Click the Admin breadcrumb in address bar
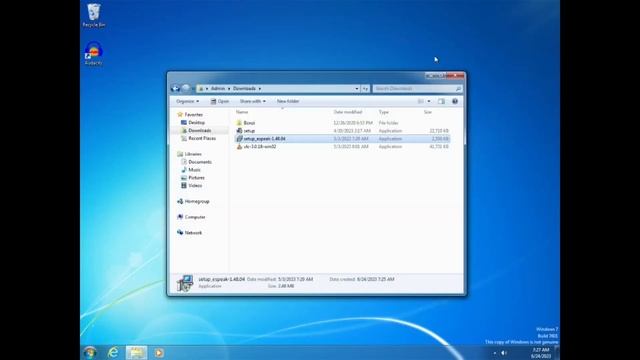Screen dimensions: 640x360 (218, 89)
